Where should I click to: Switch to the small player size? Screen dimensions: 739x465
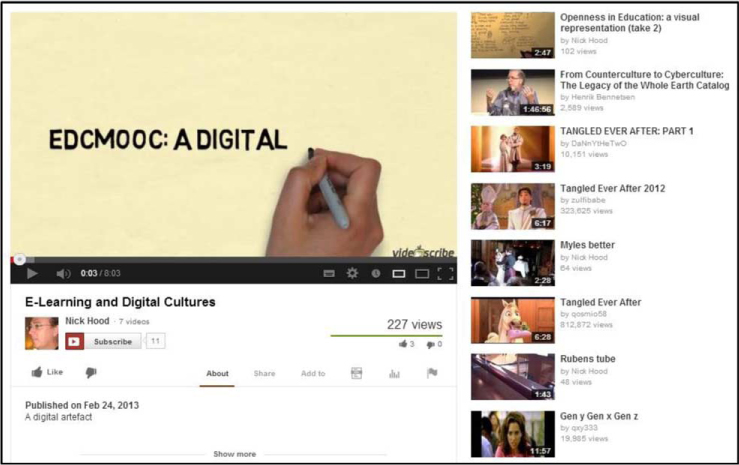point(399,273)
